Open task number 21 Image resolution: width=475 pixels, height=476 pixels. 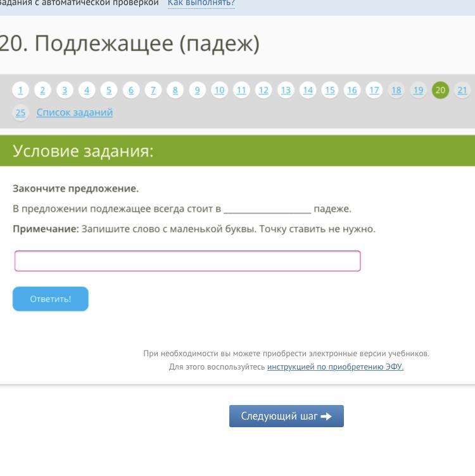462,90
